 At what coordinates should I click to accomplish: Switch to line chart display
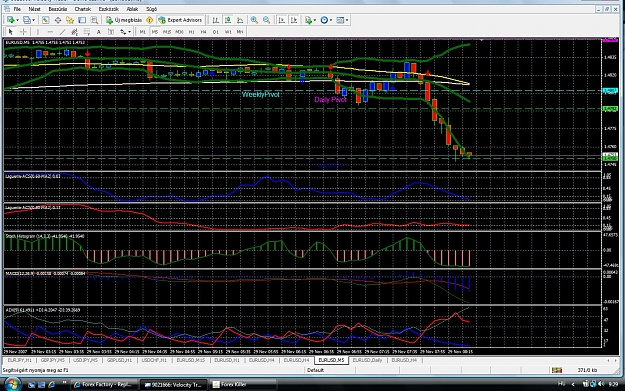pyautogui.click(x=240, y=20)
